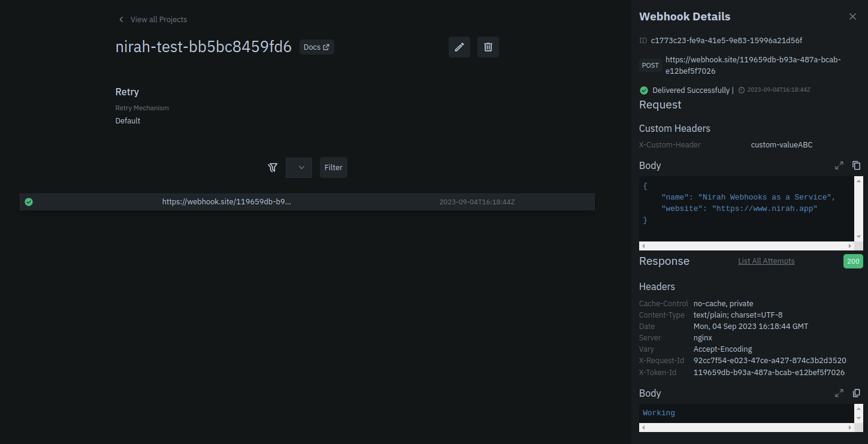Click the Filter button

pos(333,167)
